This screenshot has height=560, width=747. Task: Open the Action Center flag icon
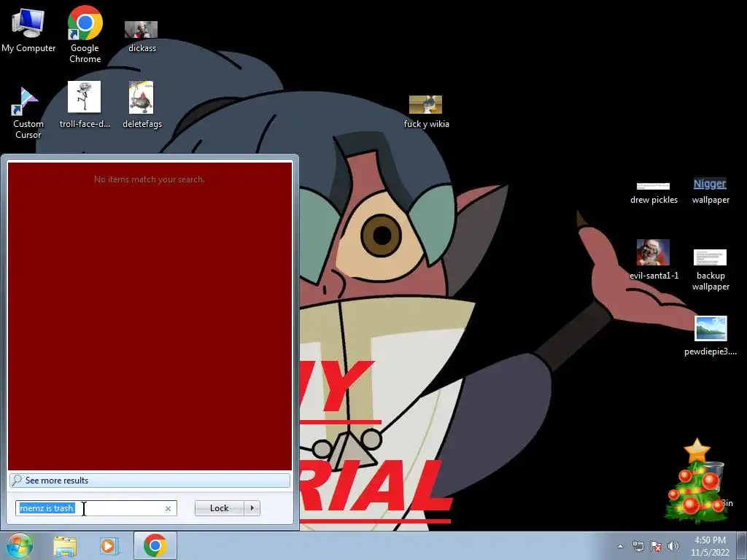click(x=656, y=546)
